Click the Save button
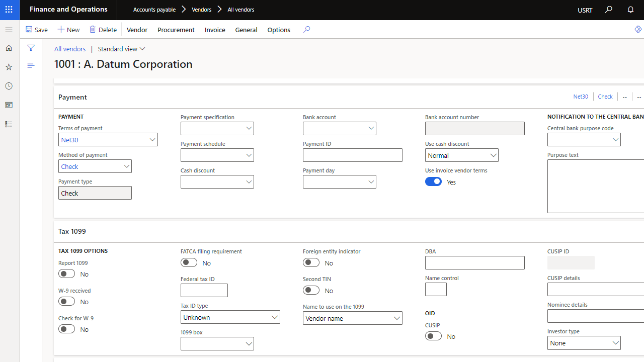644x362 pixels. pyautogui.click(x=37, y=30)
